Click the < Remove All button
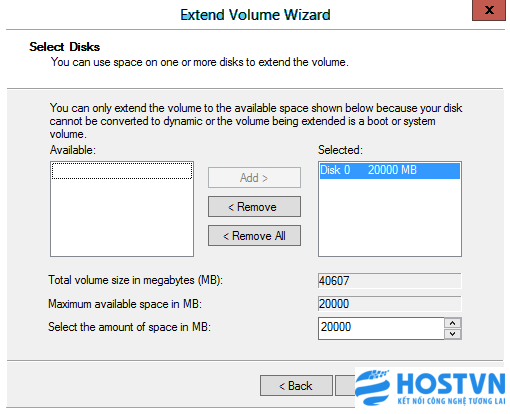510x414 pixels. coord(254,236)
